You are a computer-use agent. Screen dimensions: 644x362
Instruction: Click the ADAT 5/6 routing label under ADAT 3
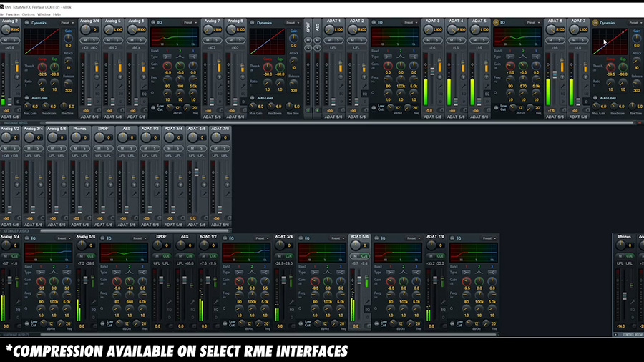pos(432,117)
